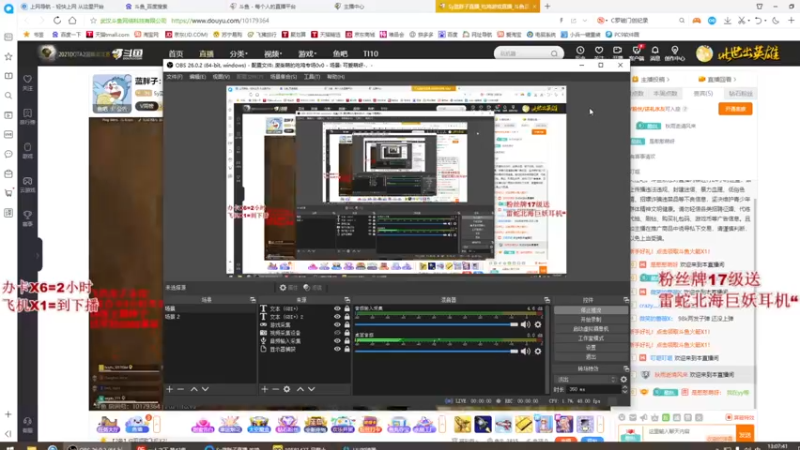Open settings gear for desktop audio channel
Image resolution: width=800 pixels, height=450 pixels.
point(538,352)
